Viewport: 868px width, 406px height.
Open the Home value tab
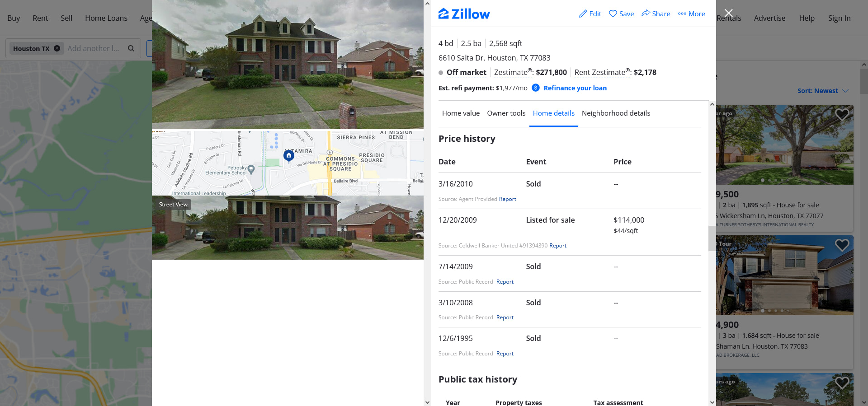click(x=461, y=113)
